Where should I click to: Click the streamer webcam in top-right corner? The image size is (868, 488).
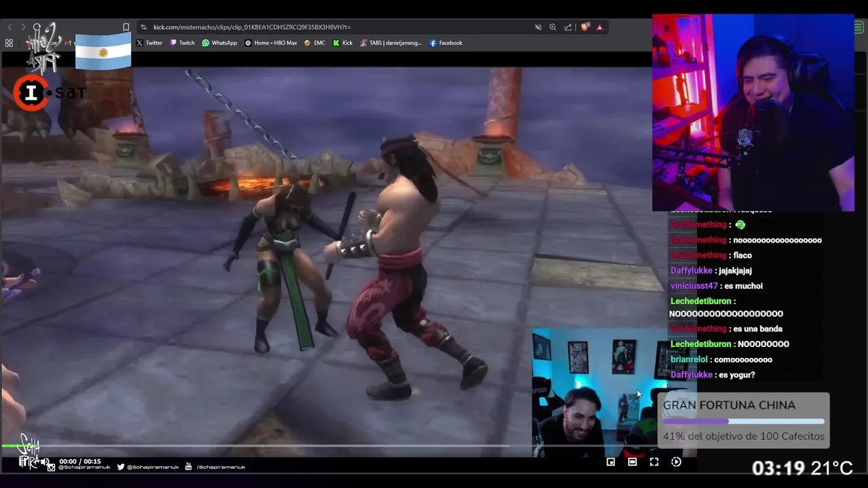(x=753, y=113)
